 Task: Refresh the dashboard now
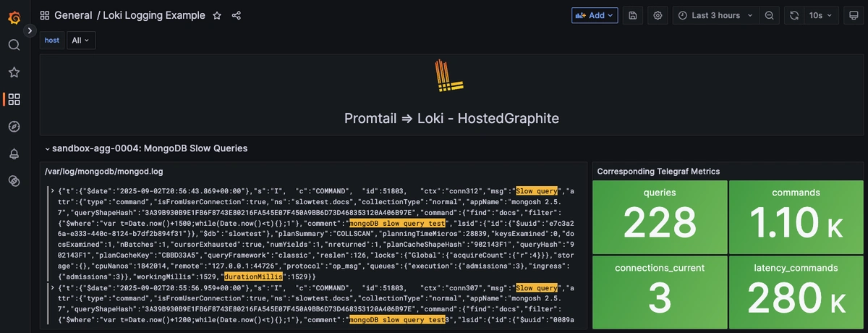point(794,15)
